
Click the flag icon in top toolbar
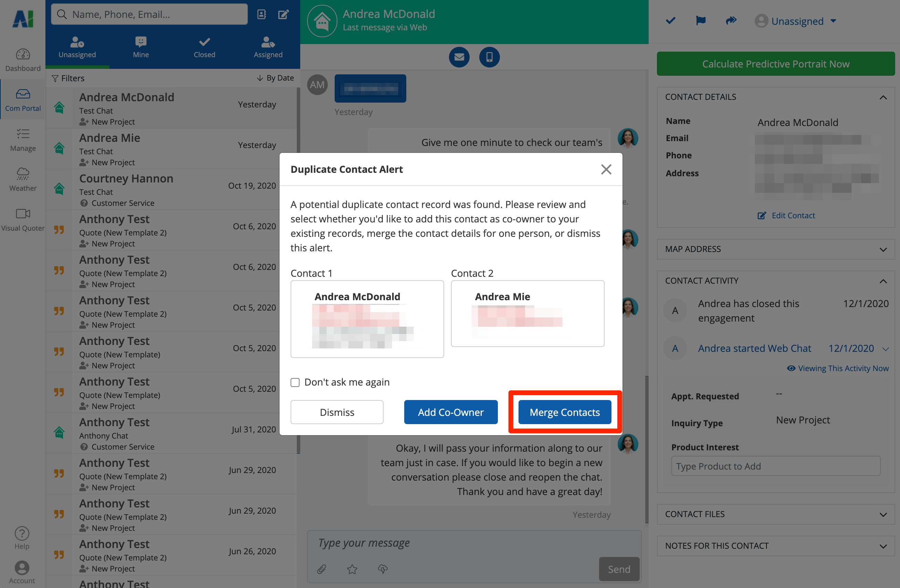click(700, 20)
